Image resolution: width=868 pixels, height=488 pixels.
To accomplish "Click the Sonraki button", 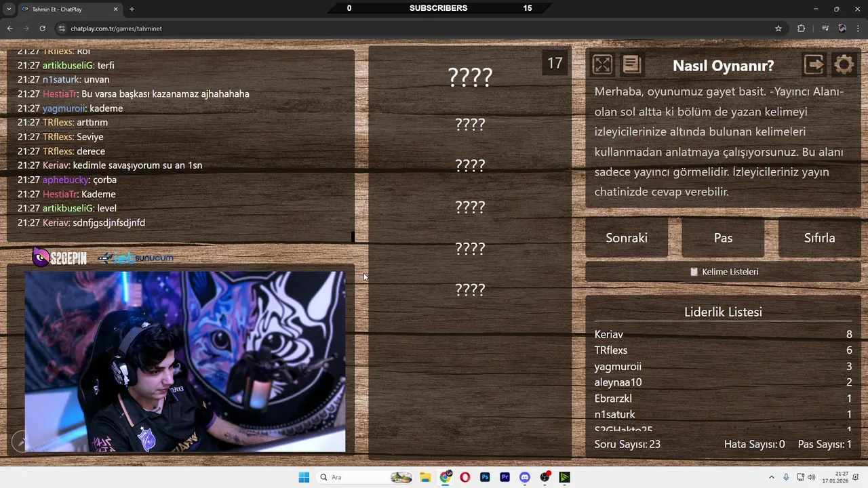I will (627, 238).
